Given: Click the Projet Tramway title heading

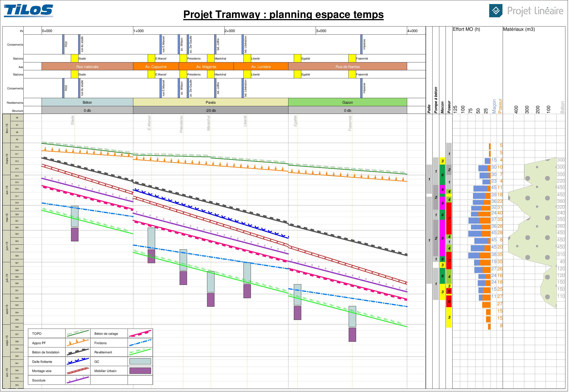Looking at the screenshot, I should pos(283,15).
